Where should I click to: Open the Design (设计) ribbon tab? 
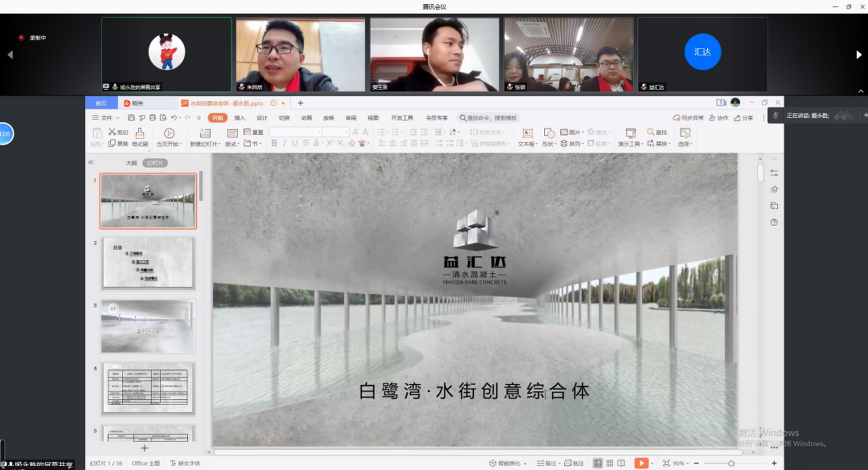(262, 117)
